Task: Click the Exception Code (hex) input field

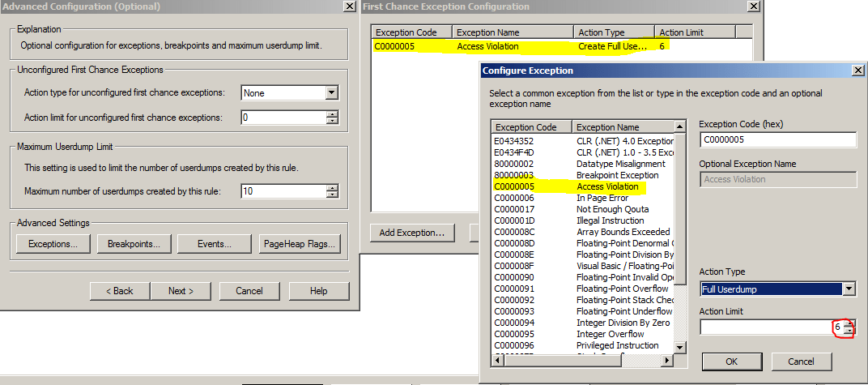Action: (x=777, y=140)
